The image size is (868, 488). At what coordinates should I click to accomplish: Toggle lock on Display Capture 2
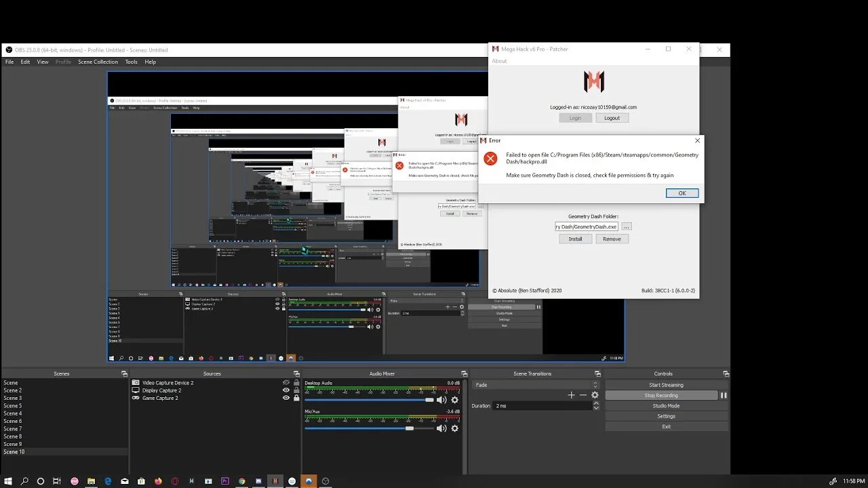(x=296, y=390)
